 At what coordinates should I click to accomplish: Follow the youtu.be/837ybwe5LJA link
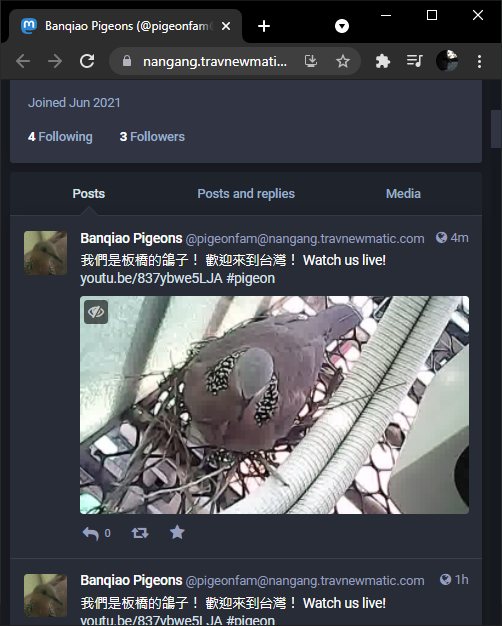pos(151,278)
